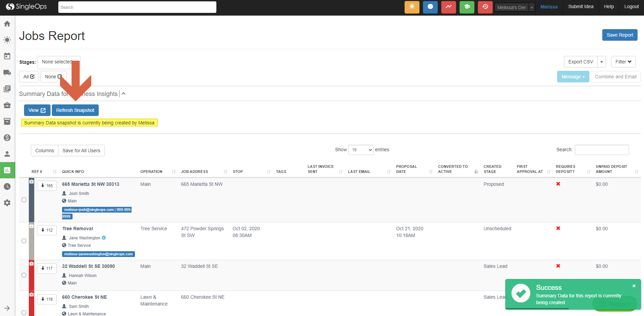The height and width of the screenshot is (316, 644).
Task: Open the settings gear in the sidebar
Action: [x=7, y=203]
